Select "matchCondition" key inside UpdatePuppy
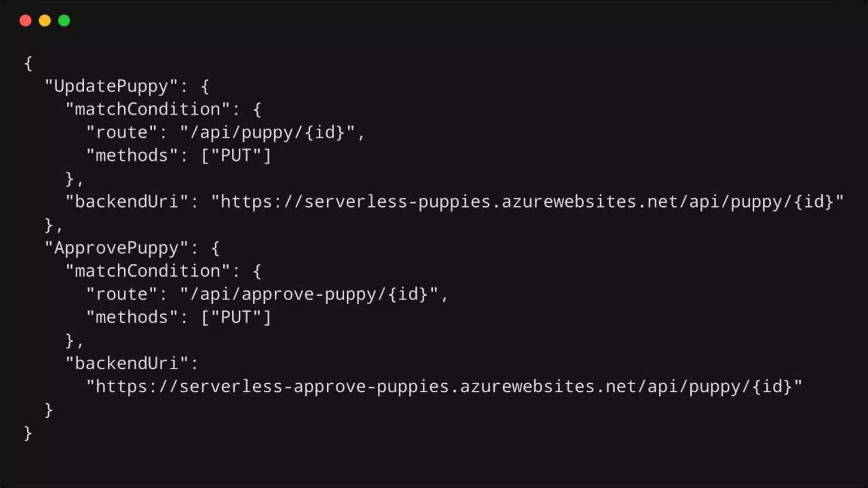The image size is (868, 488). point(147,110)
